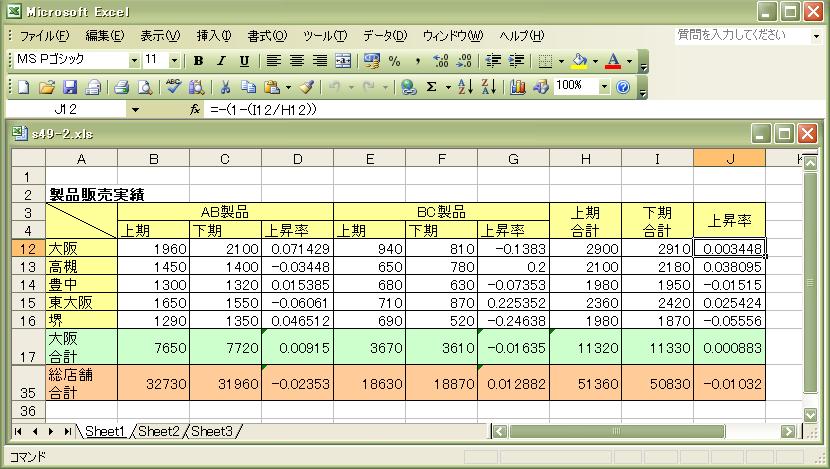This screenshot has width=830, height=469.
Task: Align text to the left
Action: (273, 61)
